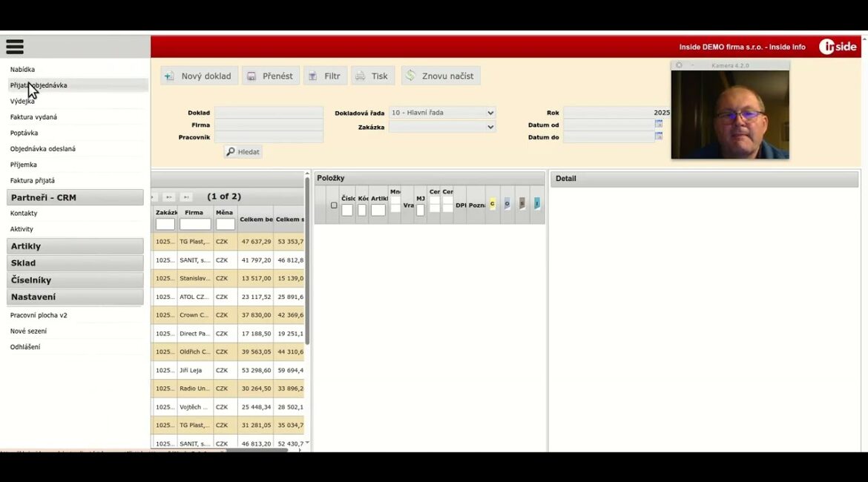868x482 pixels.
Task: Select Faktura vydaná in sidebar menu
Action: [33, 117]
